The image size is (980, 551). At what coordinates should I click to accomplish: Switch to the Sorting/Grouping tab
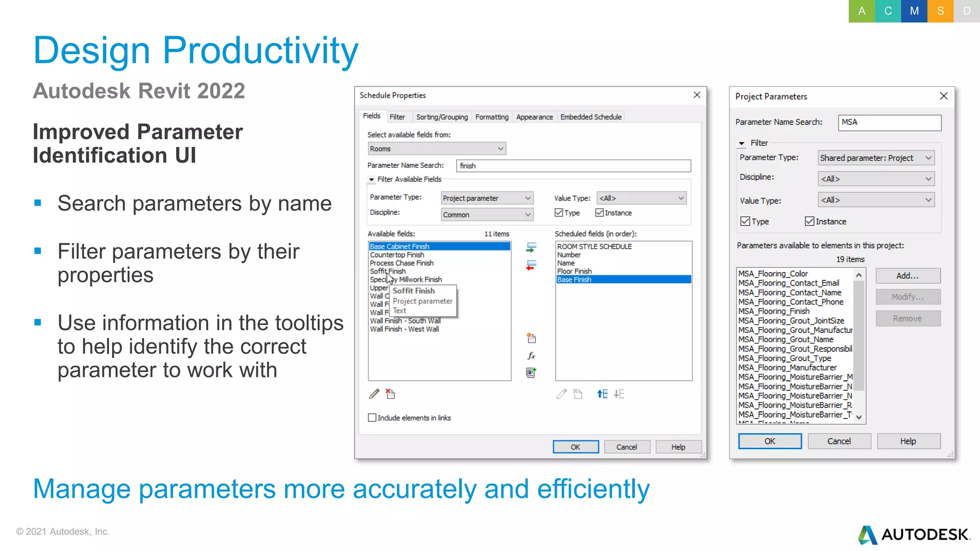pyautogui.click(x=442, y=117)
